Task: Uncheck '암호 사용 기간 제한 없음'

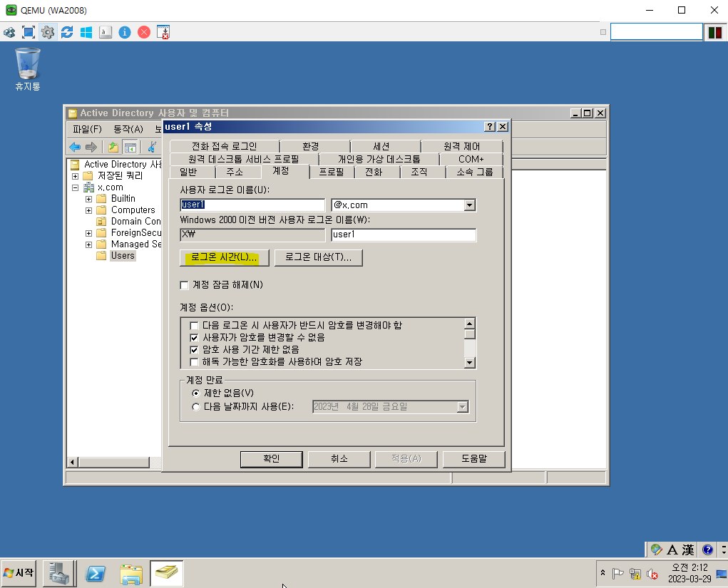Action: click(194, 350)
